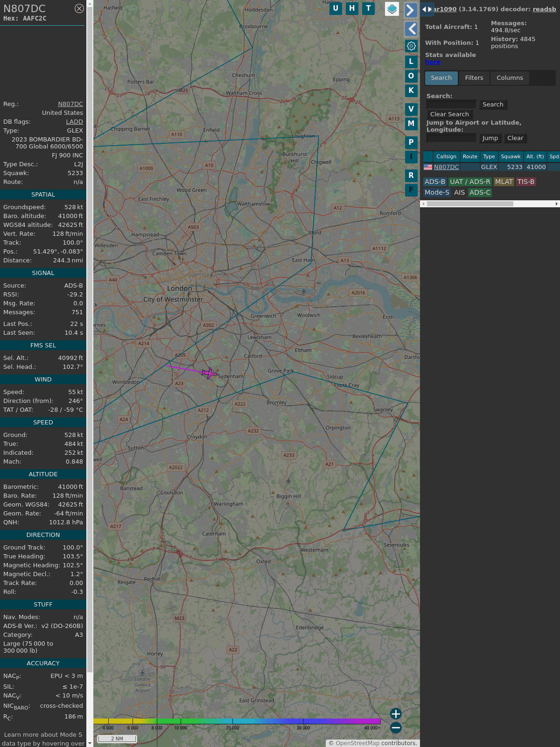
Task: Toggle the H map button
Action: (352, 8)
